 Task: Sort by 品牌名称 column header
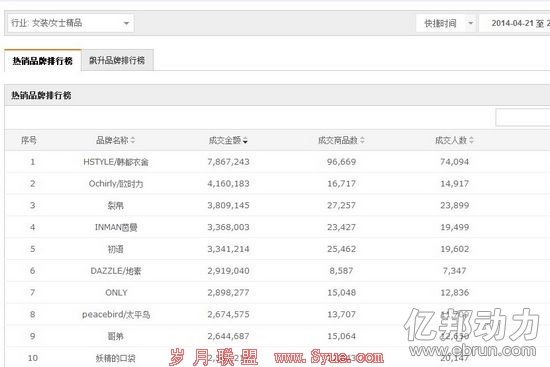click(115, 140)
